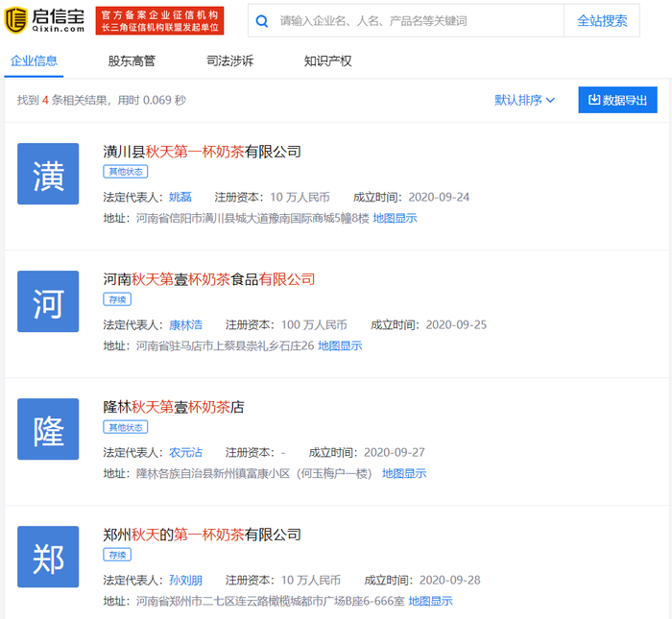Viewport: 672px width, 619px height.
Task: Open 潢川县秋天第一杯奶茶有限公司 company page
Action: coord(202,152)
